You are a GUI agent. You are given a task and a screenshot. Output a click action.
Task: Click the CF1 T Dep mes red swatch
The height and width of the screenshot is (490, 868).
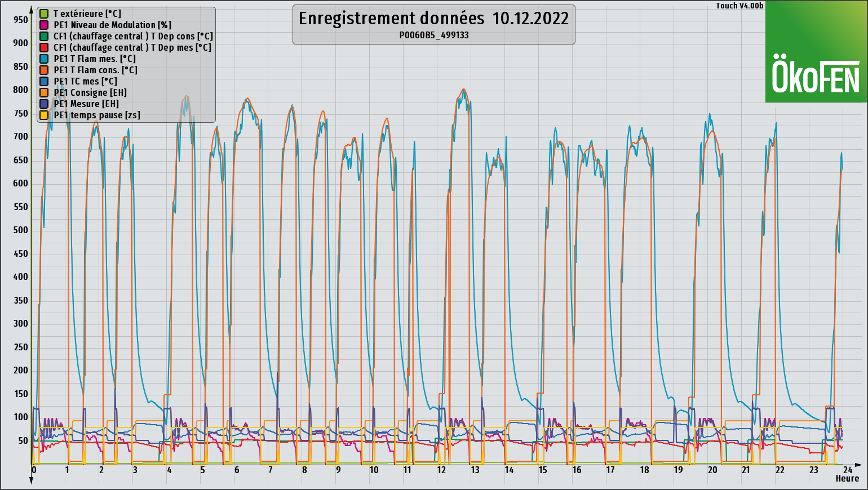(44, 47)
